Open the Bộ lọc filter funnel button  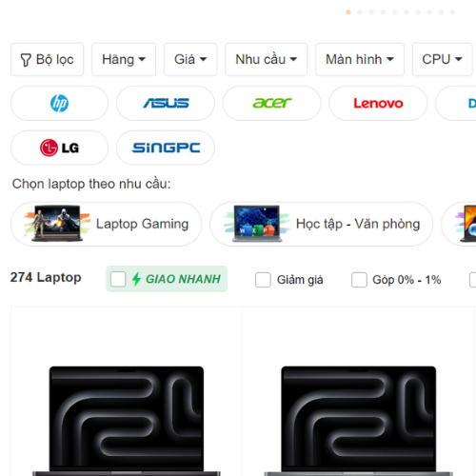48,59
